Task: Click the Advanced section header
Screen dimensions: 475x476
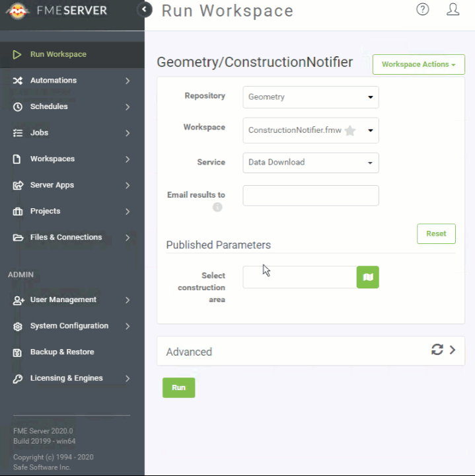Action: coord(311,351)
